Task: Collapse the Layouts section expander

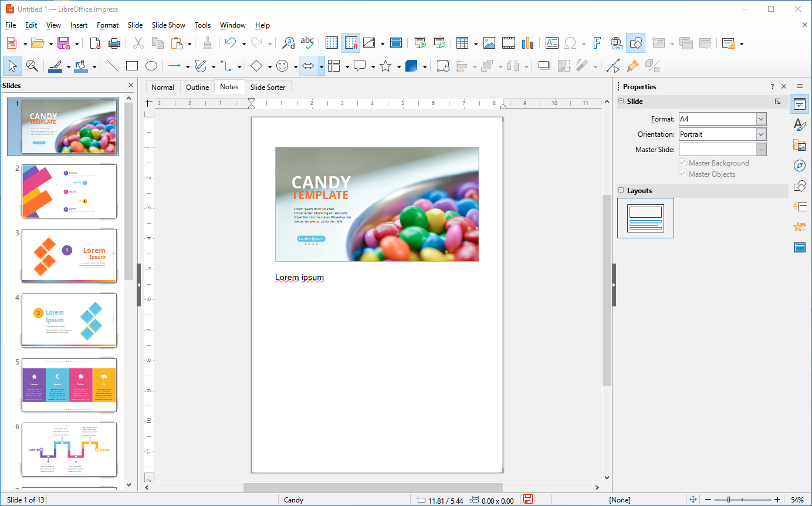Action: click(x=621, y=191)
